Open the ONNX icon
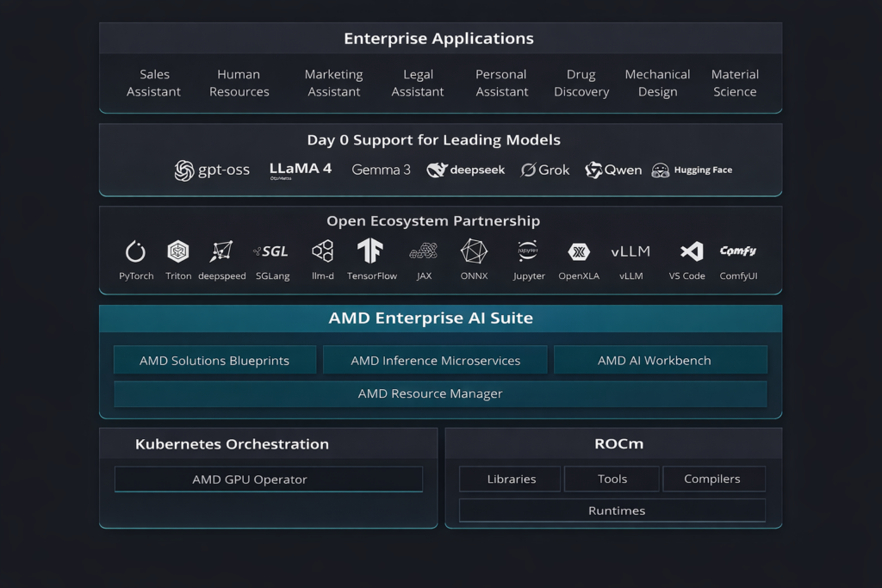This screenshot has width=882, height=588. point(474,251)
